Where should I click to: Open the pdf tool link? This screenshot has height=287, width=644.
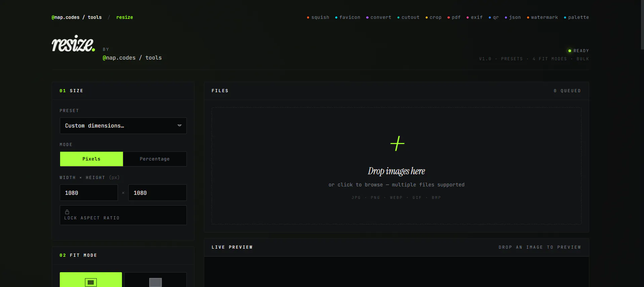click(454, 17)
